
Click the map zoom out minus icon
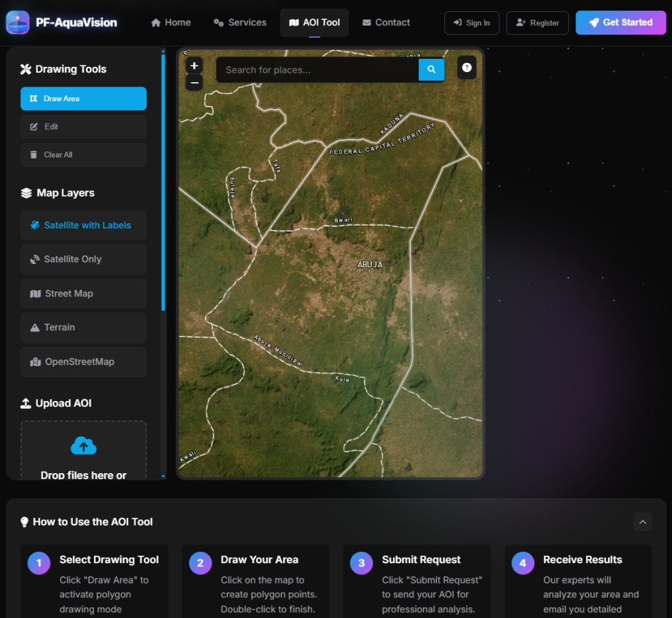(x=194, y=82)
